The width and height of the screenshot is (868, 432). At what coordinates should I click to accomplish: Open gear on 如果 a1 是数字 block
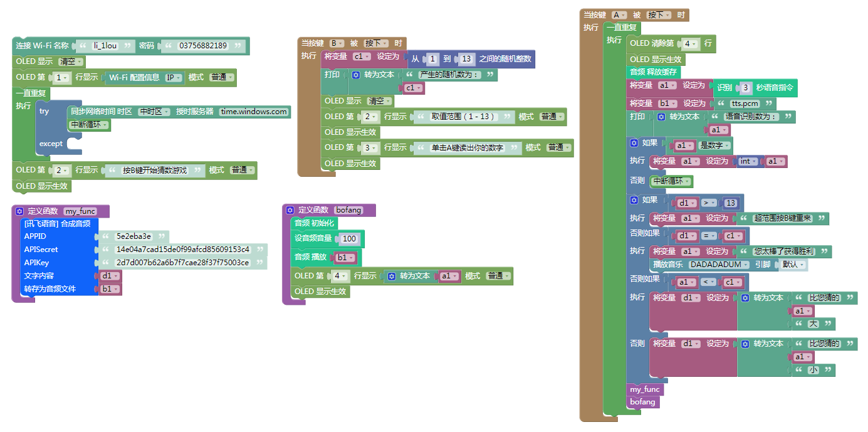634,143
